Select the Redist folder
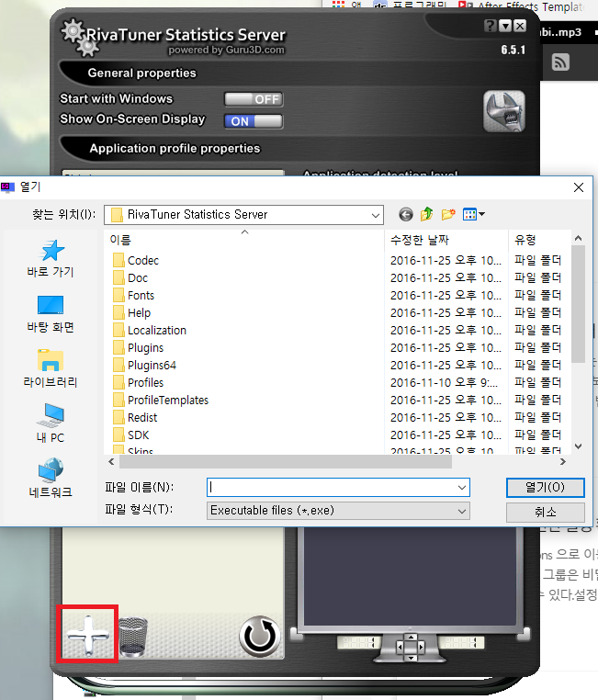598x700 pixels. point(135,417)
